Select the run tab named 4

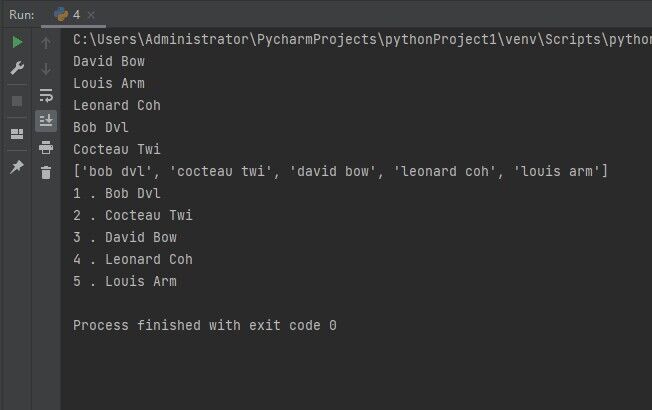[x=67, y=15]
